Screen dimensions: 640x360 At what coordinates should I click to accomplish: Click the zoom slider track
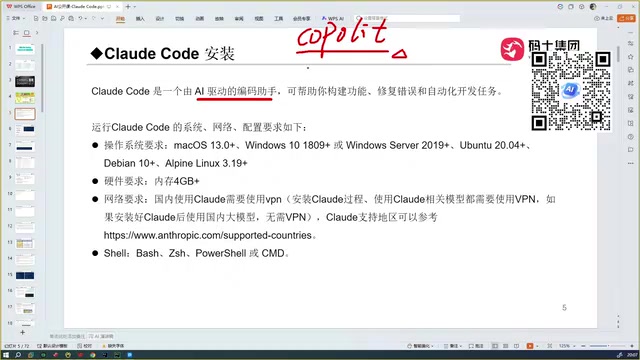(x=607, y=346)
